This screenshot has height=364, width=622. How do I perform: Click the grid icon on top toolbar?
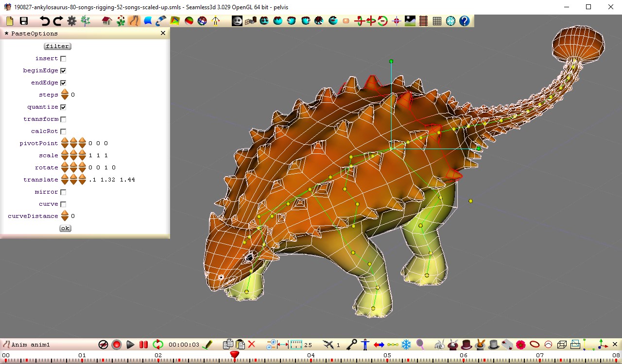pos(437,21)
